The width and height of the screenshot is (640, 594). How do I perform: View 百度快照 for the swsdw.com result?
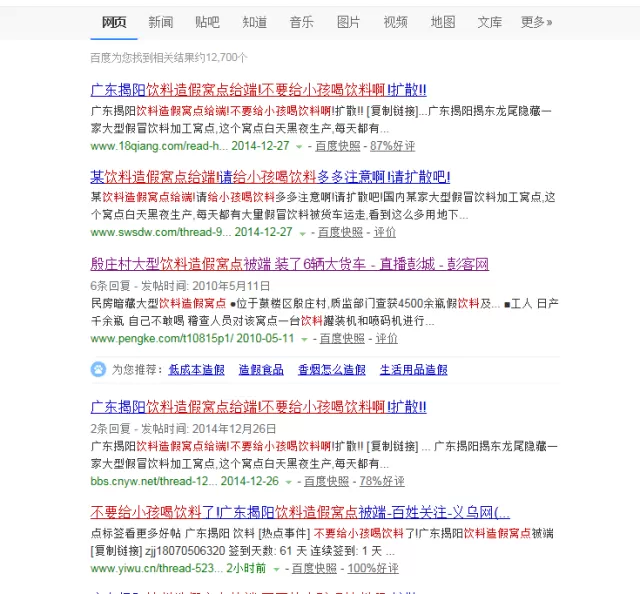click(x=340, y=232)
